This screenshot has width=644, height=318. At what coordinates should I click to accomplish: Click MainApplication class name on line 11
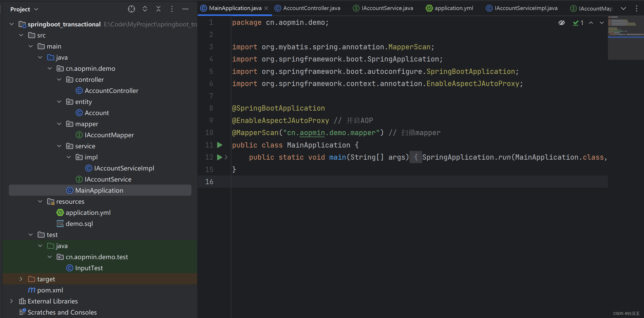click(x=319, y=145)
